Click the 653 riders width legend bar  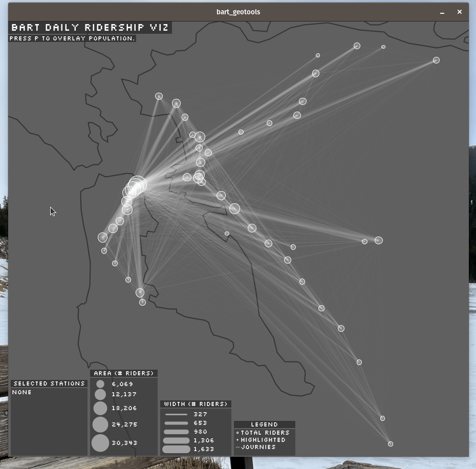176,423
